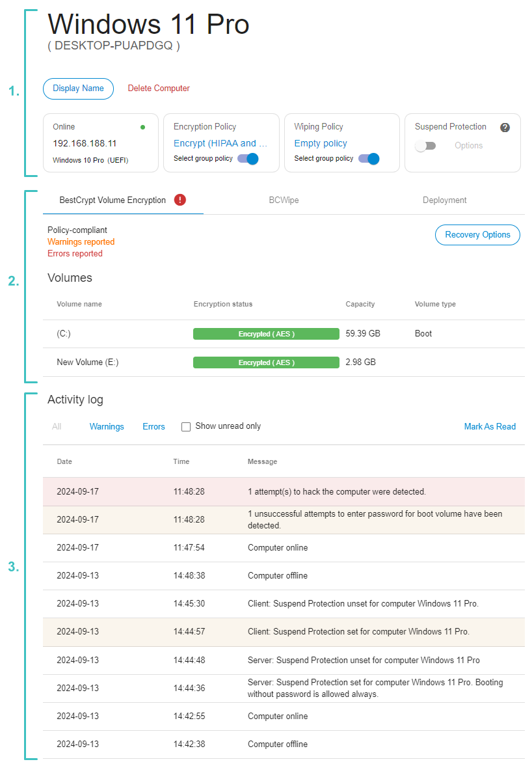532x764 pixels.
Task: Select the hack attempt detected log entry
Action: click(x=284, y=491)
